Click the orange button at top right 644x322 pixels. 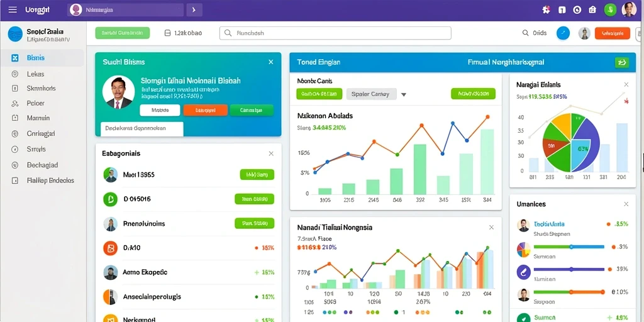coord(613,33)
